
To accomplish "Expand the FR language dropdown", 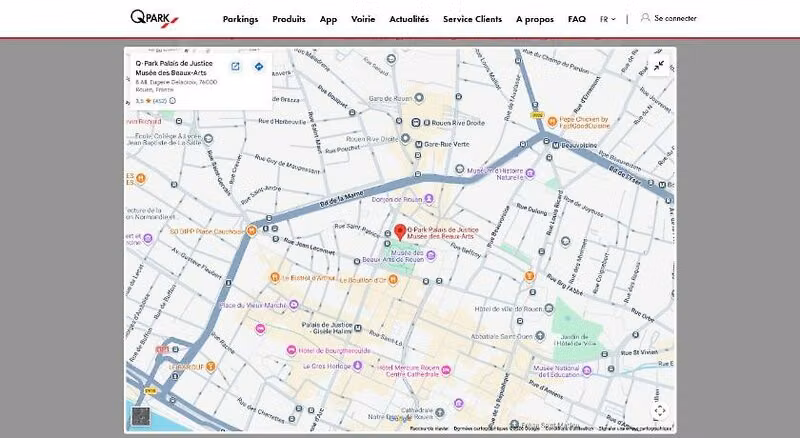I will click(607, 19).
